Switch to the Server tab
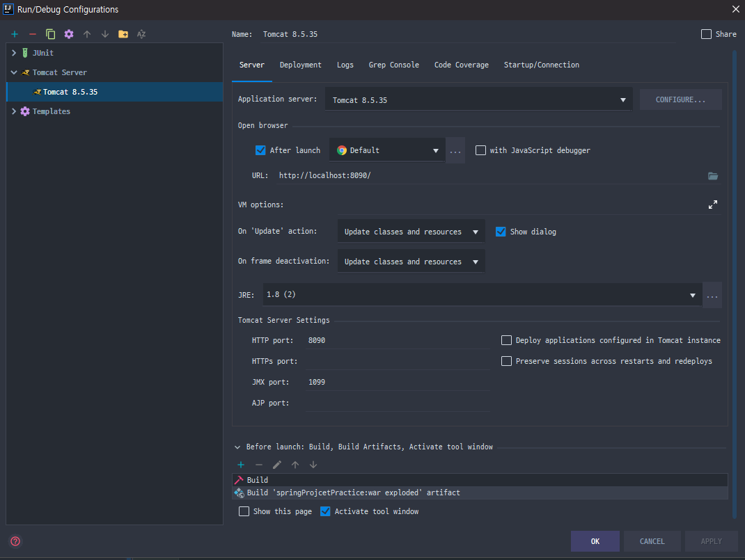Viewport: 745px width, 560px height. 252,65
